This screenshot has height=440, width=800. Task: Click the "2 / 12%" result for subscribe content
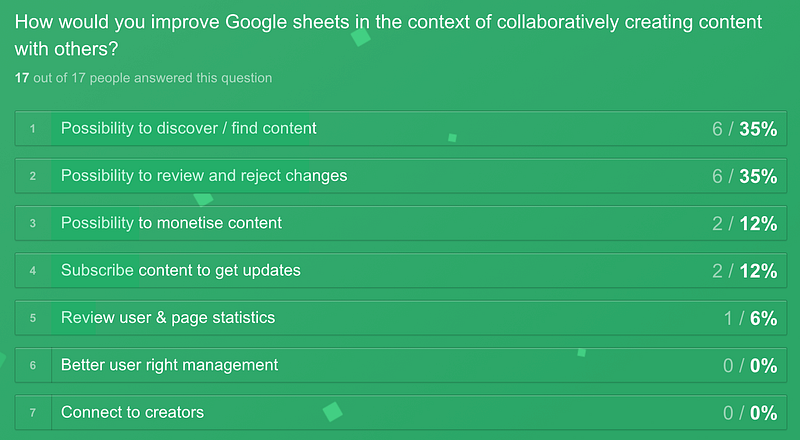click(x=744, y=271)
